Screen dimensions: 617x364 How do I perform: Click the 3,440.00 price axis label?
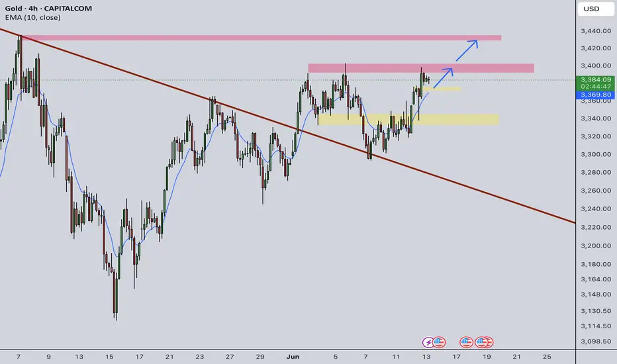point(596,31)
